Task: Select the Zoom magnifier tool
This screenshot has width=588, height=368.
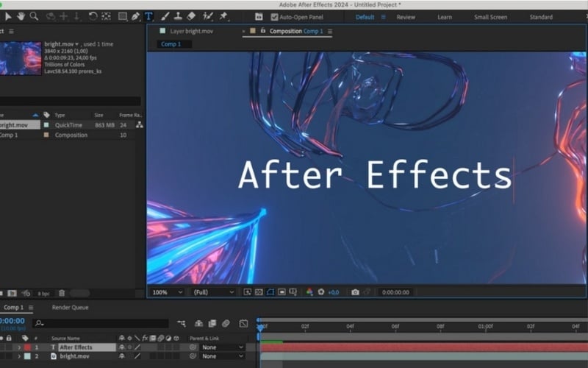Action: 34,16
